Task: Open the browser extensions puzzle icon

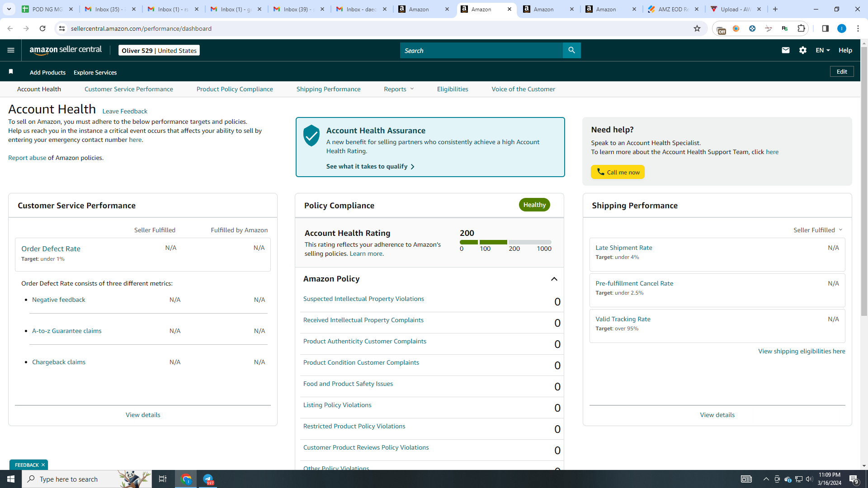Action: (801, 28)
